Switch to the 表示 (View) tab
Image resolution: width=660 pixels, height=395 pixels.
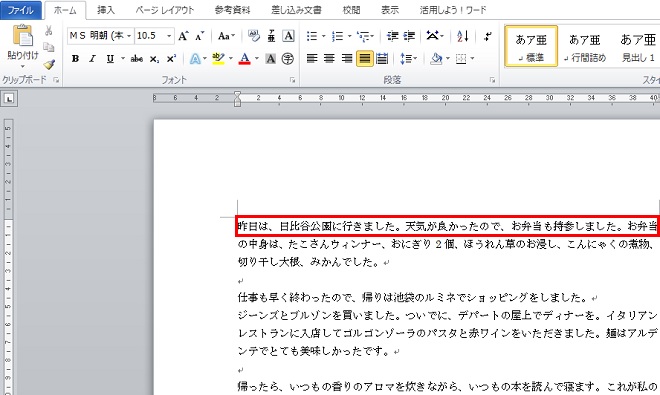[390, 10]
